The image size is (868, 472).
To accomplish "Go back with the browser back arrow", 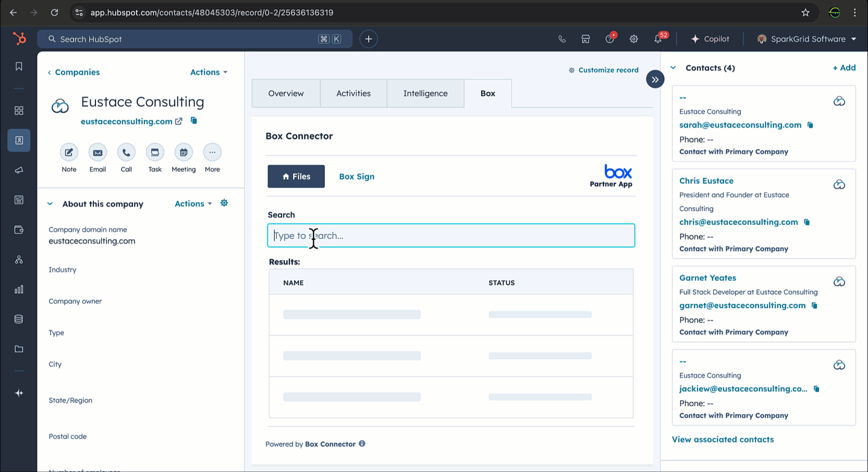I will click(14, 13).
